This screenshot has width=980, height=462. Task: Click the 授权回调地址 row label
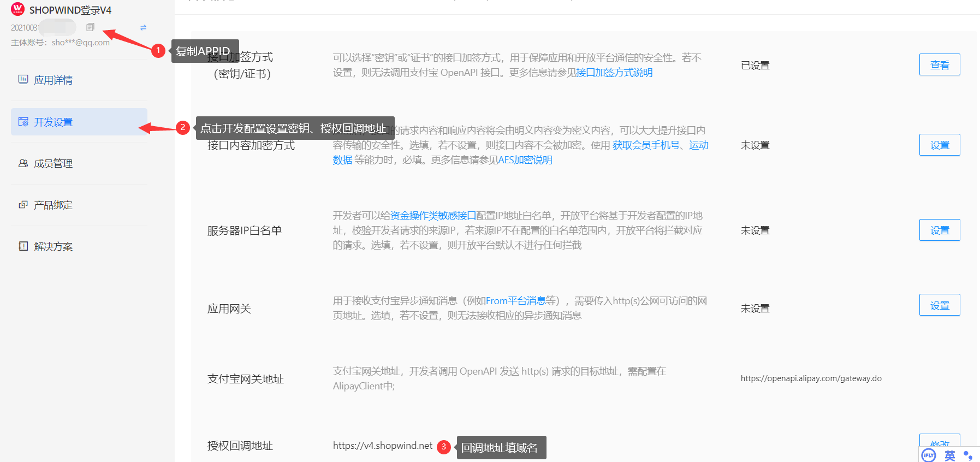pyautogui.click(x=240, y=446)
